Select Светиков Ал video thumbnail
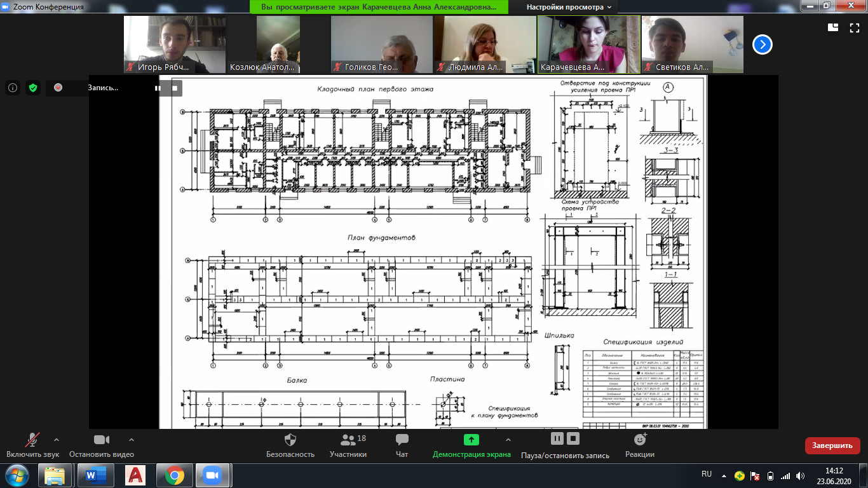The height and width of the screenshot is (488, 868). tap(693, 44)
